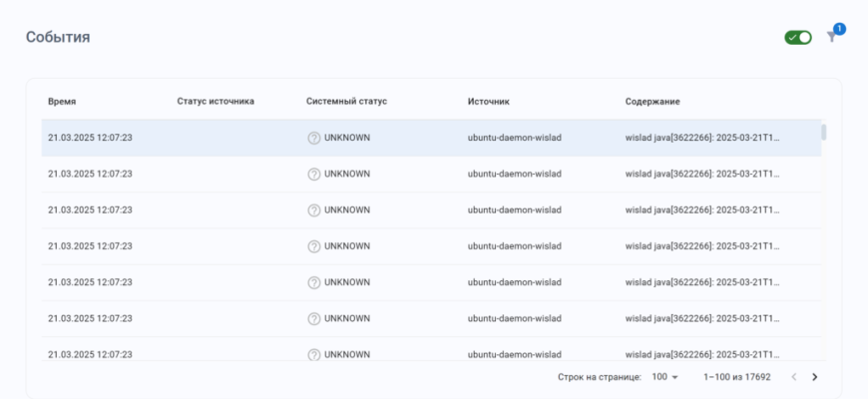Screen dimensions: 868x399
Task: Click Источник column header
Action: pyautogui.click(x=489, y=102)
